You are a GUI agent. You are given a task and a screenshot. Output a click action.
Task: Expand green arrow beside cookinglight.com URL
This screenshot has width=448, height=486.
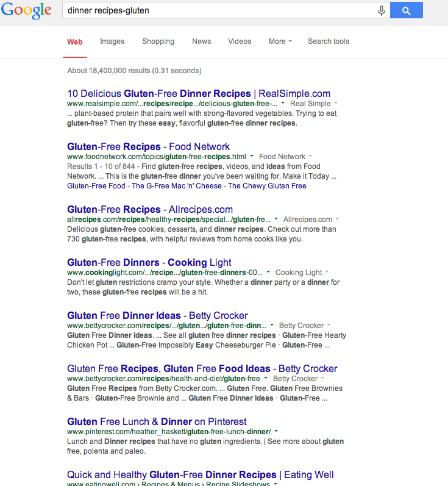(x=268, y=272)
